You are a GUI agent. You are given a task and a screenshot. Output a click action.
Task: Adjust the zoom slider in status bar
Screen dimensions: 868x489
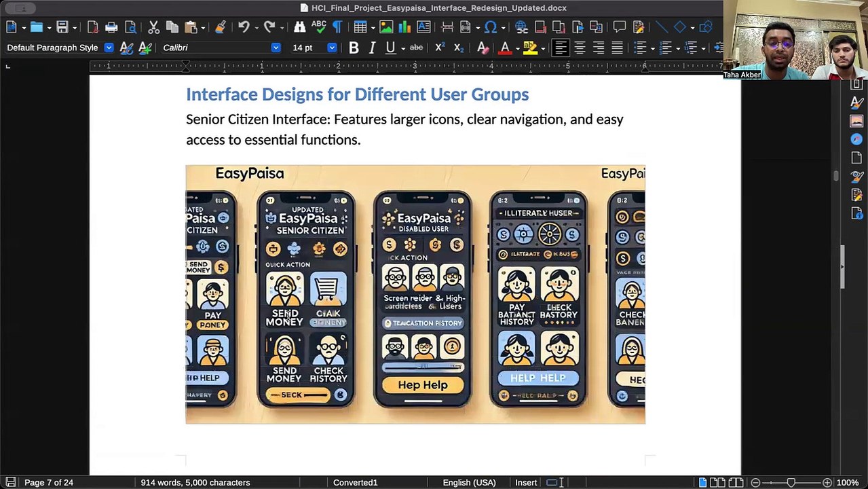coord(791,482)
